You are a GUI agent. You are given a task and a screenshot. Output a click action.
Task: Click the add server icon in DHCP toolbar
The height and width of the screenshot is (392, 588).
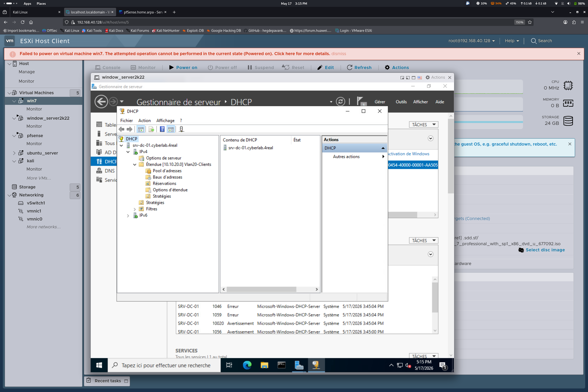[181, 129]
